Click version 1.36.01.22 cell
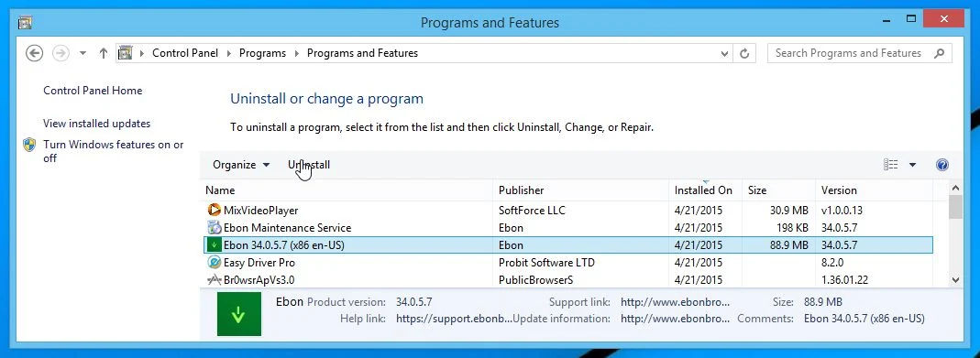 point(844,280)
